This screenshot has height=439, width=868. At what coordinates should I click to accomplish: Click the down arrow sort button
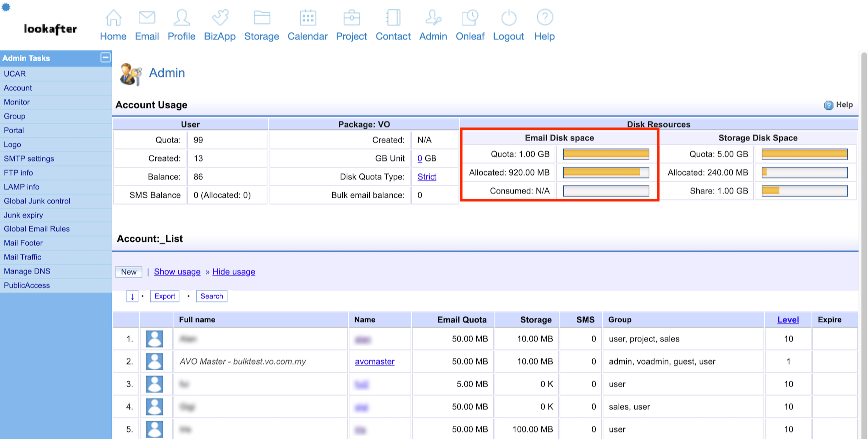(x=132, y=296)
